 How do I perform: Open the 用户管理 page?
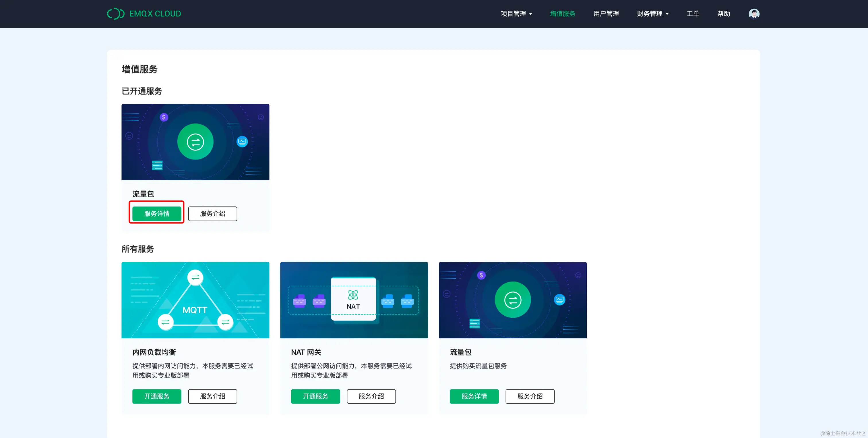(606, 13)
